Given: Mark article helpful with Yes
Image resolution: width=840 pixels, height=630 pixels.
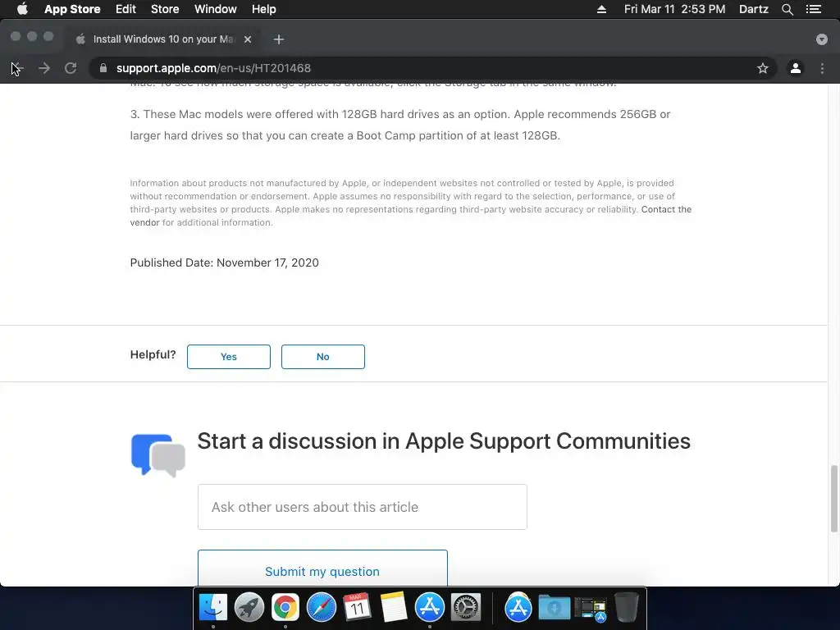Looking at the screenshot, I should pyautogui.click(x=229, y=357).
